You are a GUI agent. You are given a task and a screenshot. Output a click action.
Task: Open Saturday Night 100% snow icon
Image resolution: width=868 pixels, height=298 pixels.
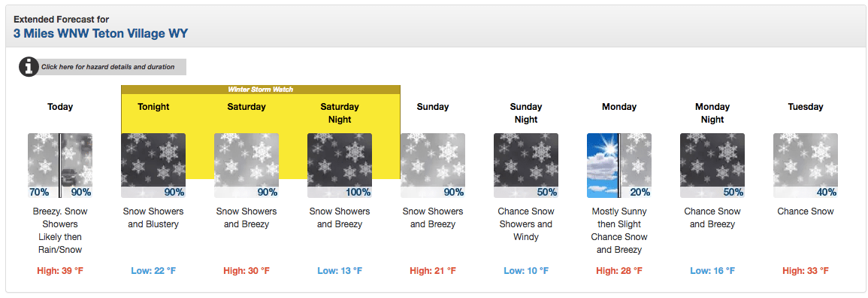[340, 166]
